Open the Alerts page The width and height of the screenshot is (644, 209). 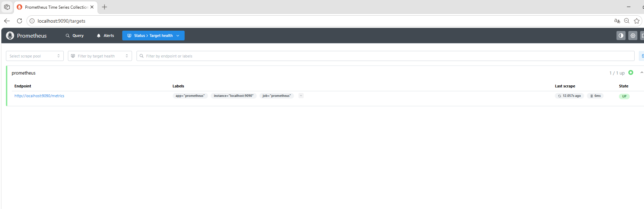tap(106, 36)
